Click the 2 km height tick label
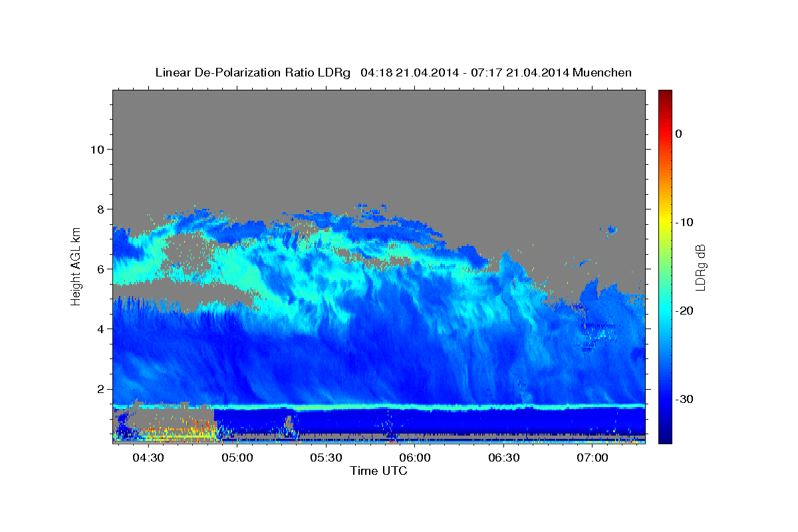This screenshot has width=798, height=532. (100, 389)
